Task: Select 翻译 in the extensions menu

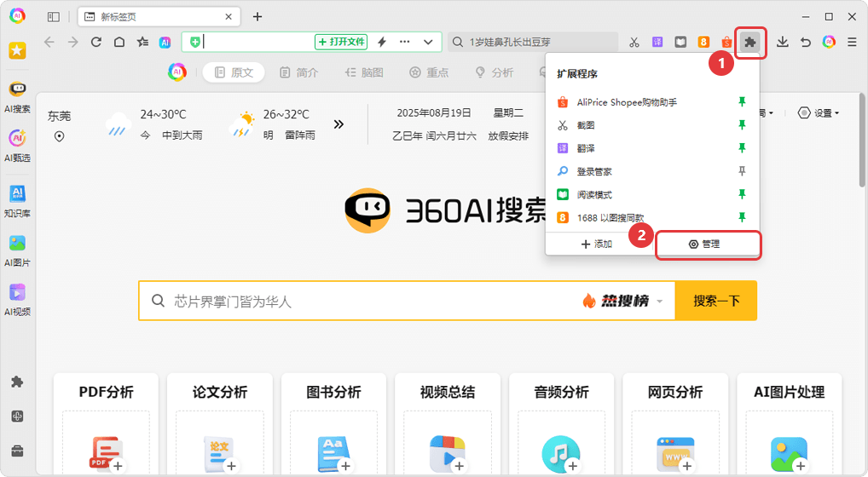Action: [587, 148]
